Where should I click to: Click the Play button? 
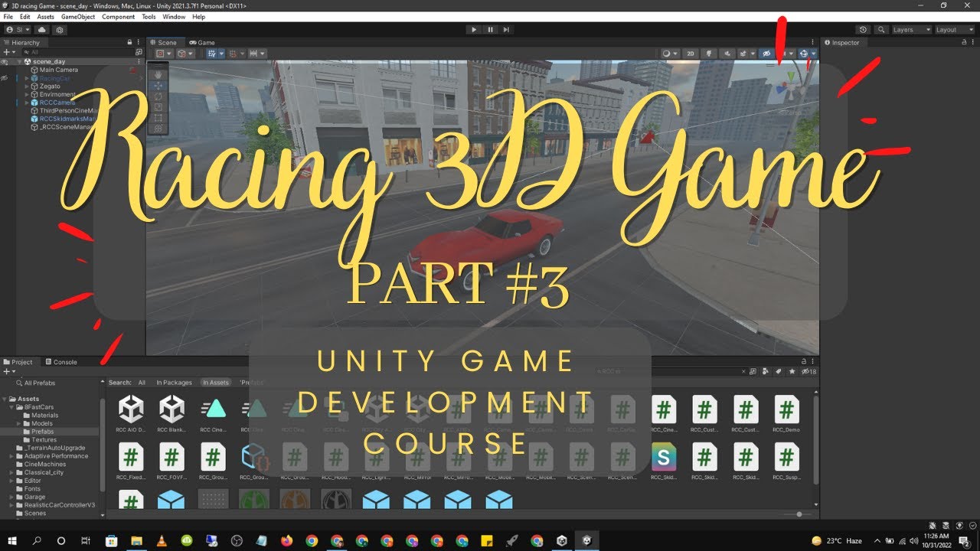click(x=474, y=30)
